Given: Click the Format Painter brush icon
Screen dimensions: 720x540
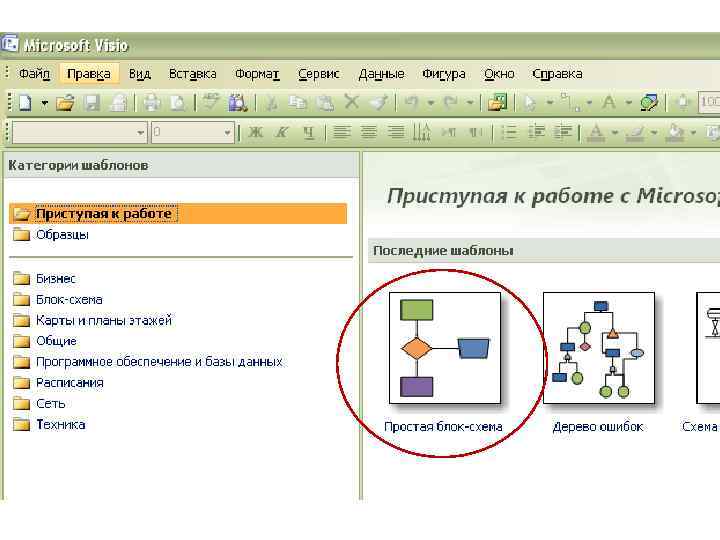Looking at the screenshot, I should coord(379,103).
